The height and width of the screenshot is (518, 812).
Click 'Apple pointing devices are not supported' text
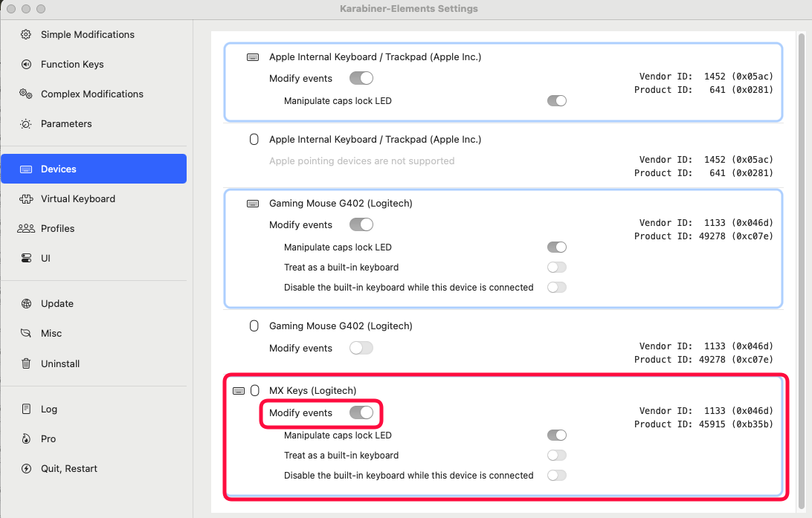click(362, 161)
